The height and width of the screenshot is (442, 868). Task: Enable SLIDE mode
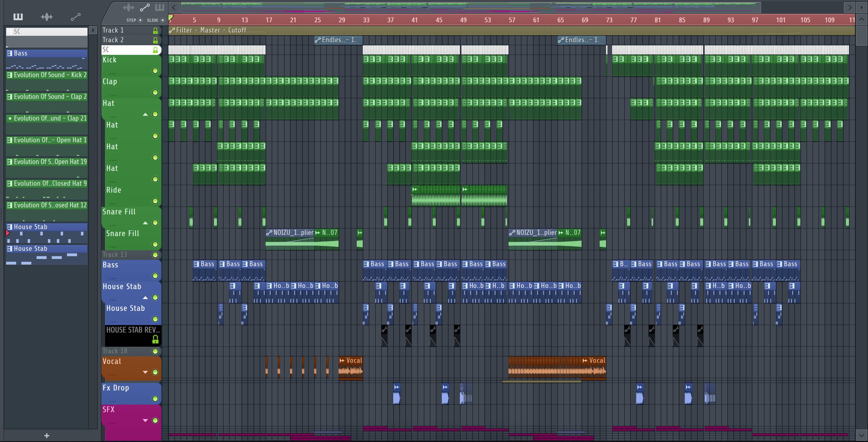[x=163, y=20]
